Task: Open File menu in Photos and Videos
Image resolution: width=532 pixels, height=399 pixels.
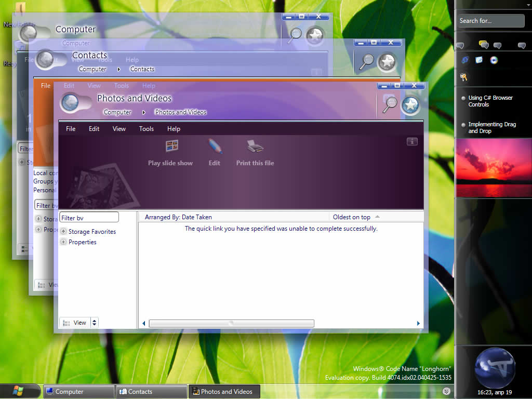Action: (71, 129)
